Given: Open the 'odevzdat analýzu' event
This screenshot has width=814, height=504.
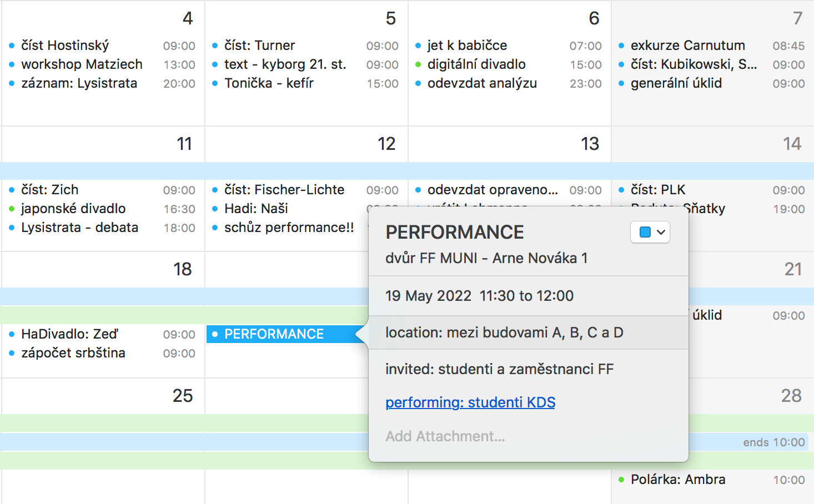Looking at the screenshot, I should click(482, 83).
